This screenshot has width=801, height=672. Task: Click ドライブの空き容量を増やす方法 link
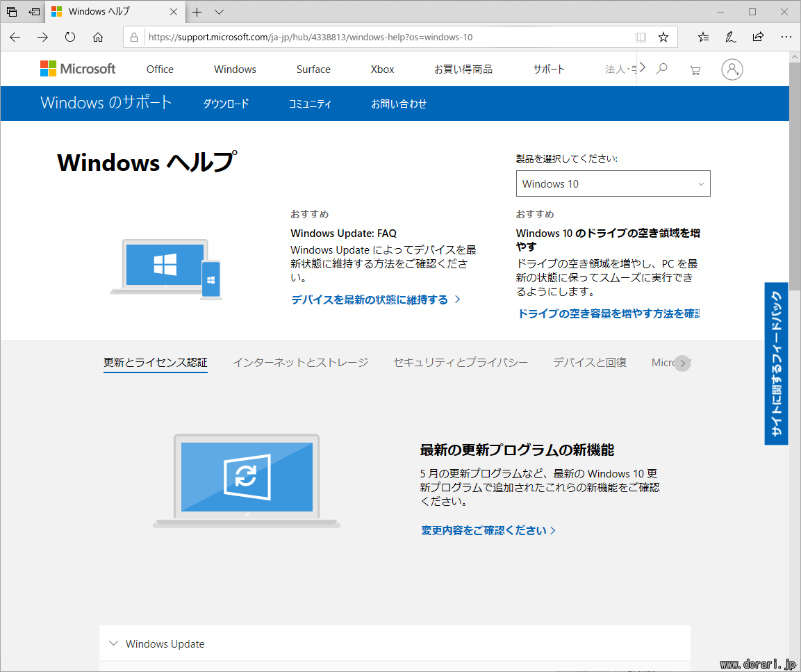609,313
